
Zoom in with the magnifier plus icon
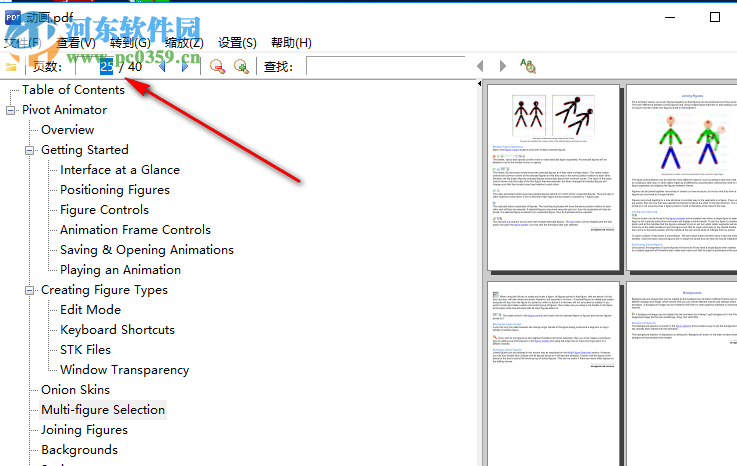coord(242,67)
